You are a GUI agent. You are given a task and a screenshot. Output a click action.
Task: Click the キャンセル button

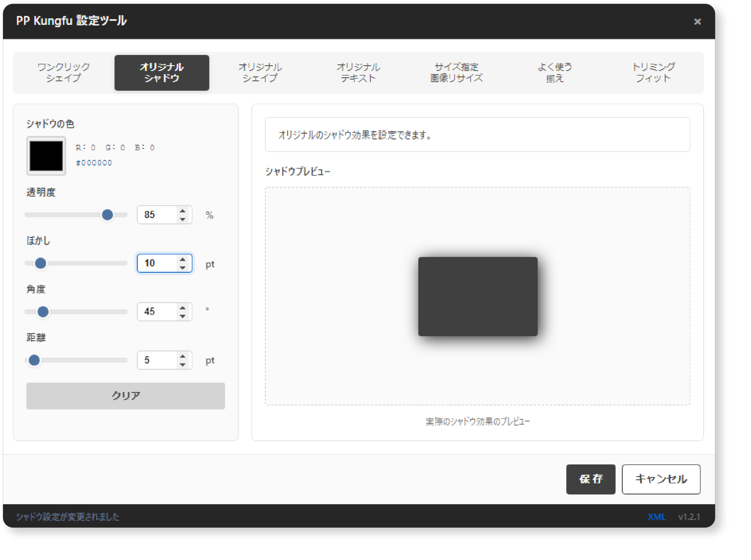pyautogui.click(x=661, y=479)
